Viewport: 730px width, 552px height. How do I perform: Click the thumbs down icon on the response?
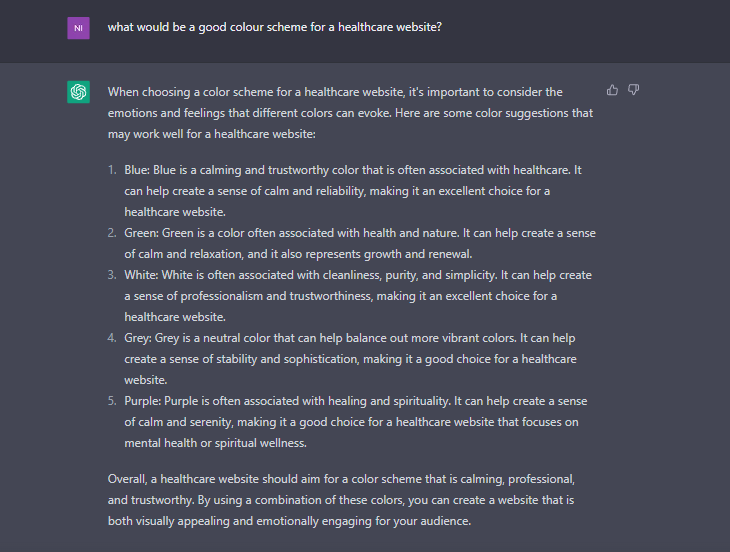tap(633, 90)
